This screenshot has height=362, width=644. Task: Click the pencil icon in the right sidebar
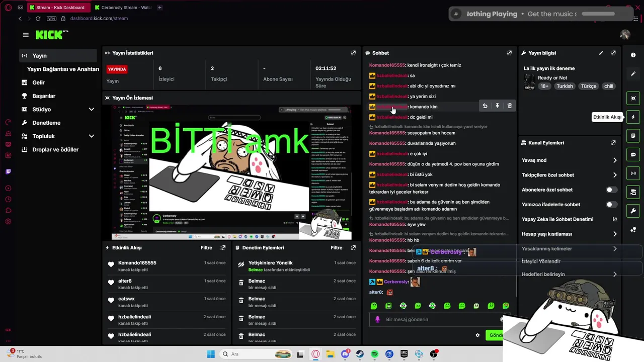click(633, 74)
